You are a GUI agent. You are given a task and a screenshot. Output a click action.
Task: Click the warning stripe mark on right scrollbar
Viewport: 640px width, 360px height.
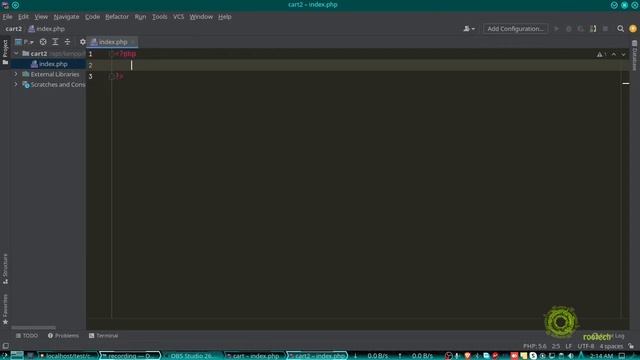click(626, 83)
